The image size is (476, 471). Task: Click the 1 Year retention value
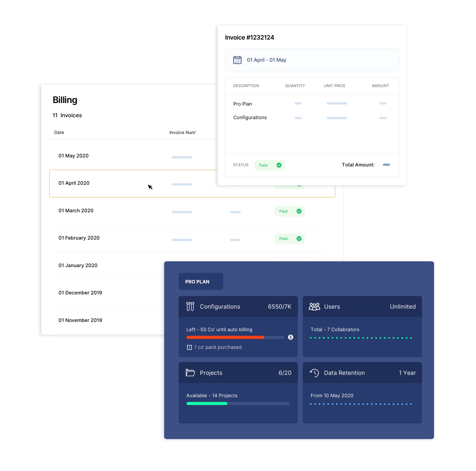coord(407,373)
